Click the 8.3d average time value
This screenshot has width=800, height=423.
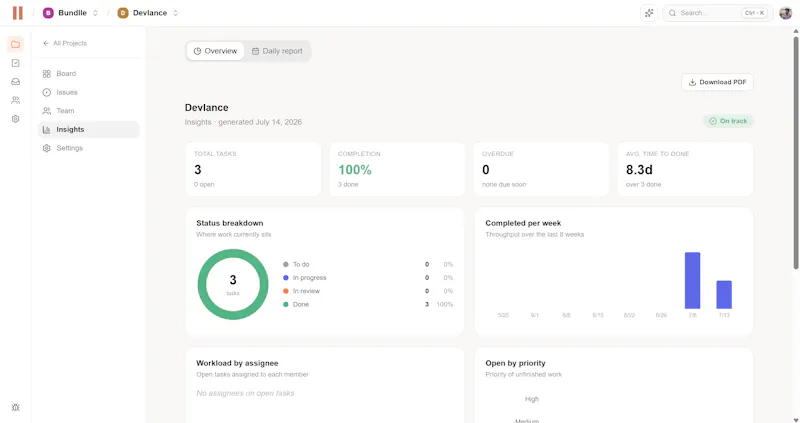coord(639,169)
